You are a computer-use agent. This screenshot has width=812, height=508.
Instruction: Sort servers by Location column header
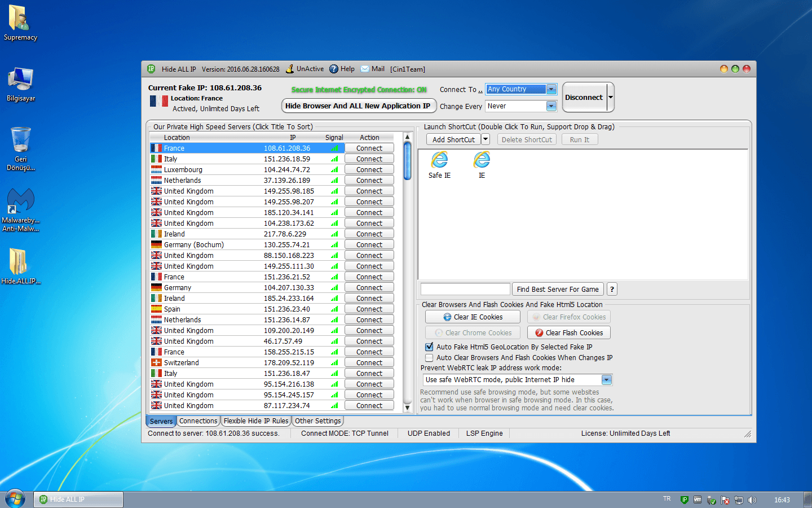tap(176, 137)
